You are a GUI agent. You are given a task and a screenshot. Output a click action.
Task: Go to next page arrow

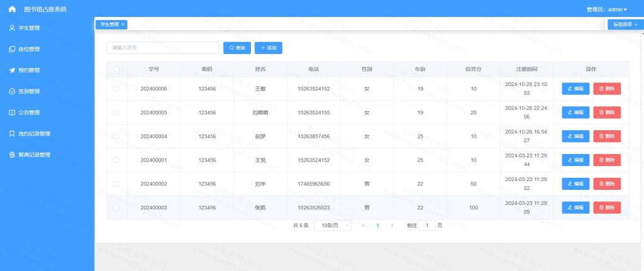[392, 226]
